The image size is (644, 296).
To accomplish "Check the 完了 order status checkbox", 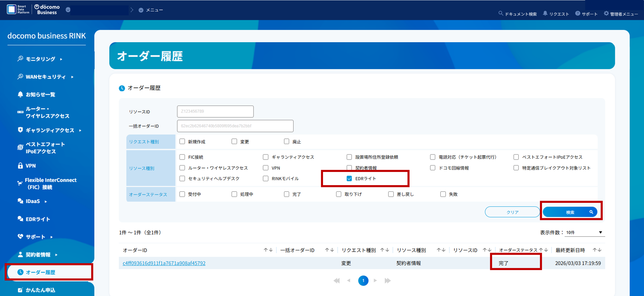I will (286, 194).
